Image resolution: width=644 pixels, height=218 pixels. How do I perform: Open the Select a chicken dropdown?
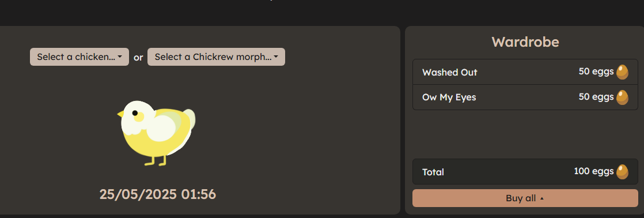coord(79,57)
